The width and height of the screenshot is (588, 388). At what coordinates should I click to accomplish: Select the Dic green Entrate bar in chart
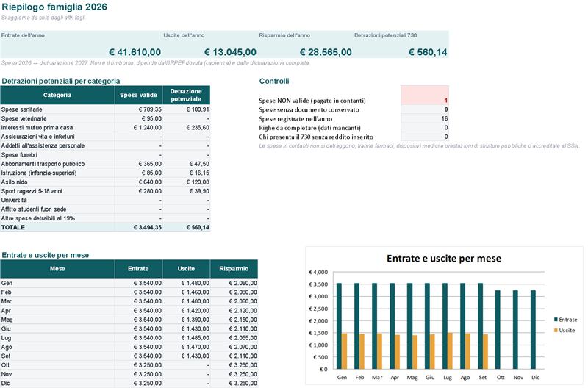[x=533, y=329]
